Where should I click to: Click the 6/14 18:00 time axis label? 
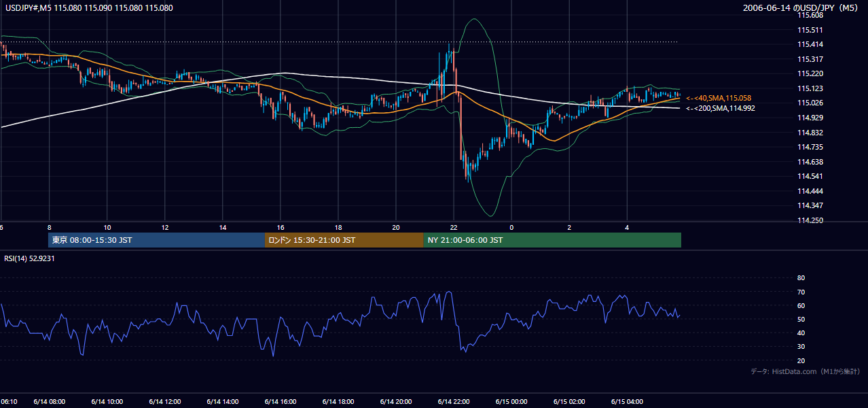338,402
